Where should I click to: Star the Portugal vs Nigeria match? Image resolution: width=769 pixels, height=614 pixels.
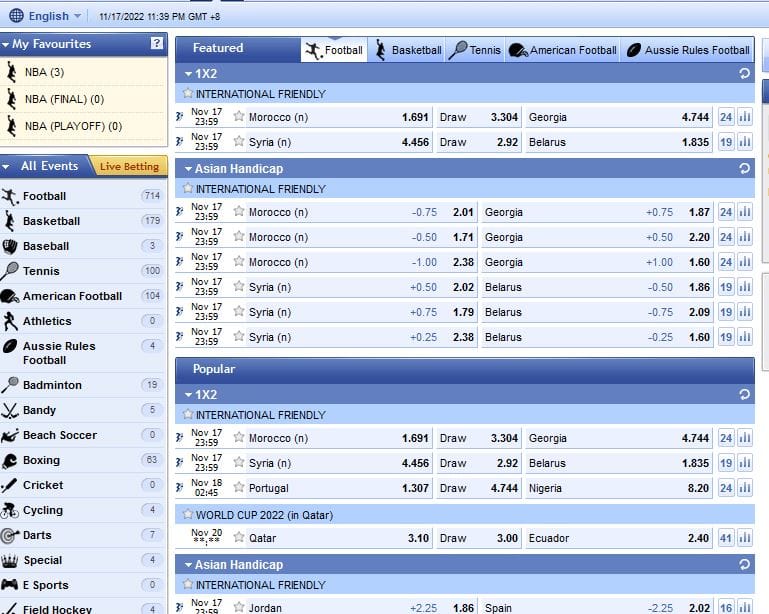tap(239, 487)
